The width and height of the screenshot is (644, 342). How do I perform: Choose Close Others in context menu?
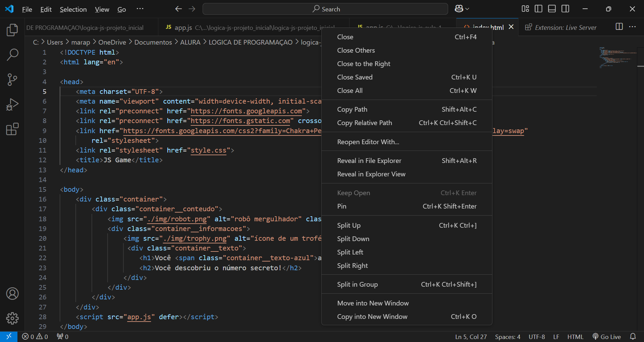407,50
